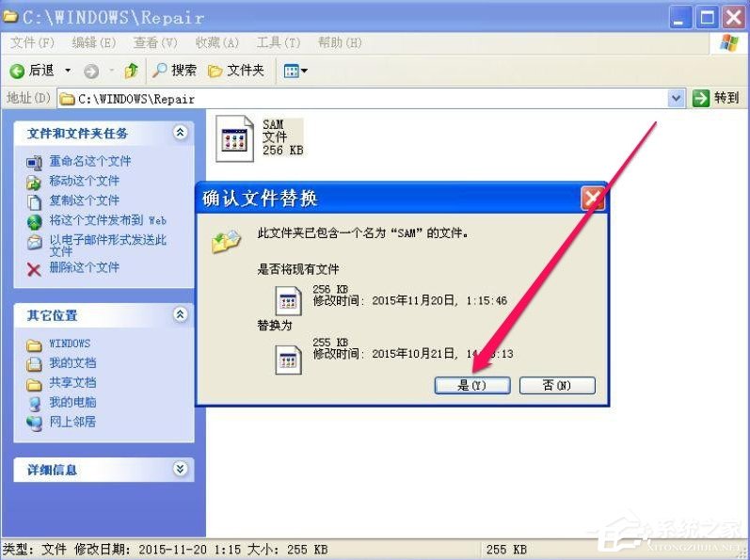Click 否(N) to cancel file replace
The height and width of the screenshot is (560, 750).
coord(557,385)
